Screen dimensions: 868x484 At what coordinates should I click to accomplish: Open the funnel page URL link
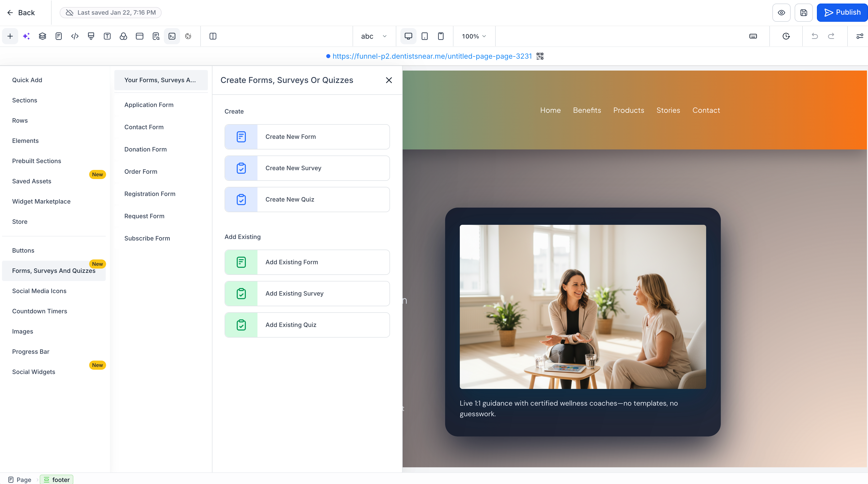[432, 56]
